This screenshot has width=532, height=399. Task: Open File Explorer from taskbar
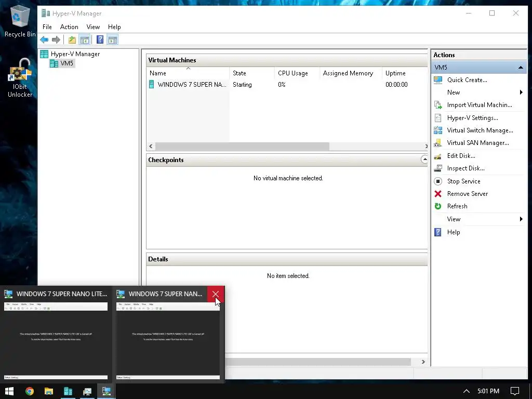point(48,391)
